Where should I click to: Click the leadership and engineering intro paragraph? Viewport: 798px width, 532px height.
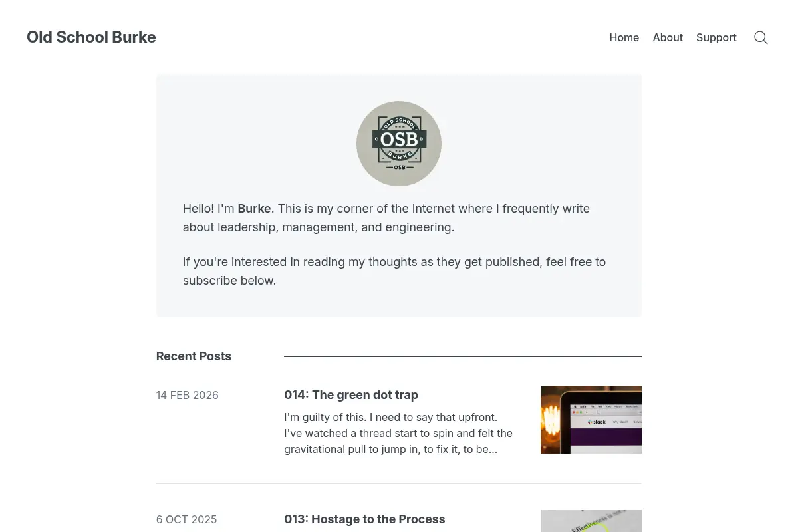[x=386, y=218]
